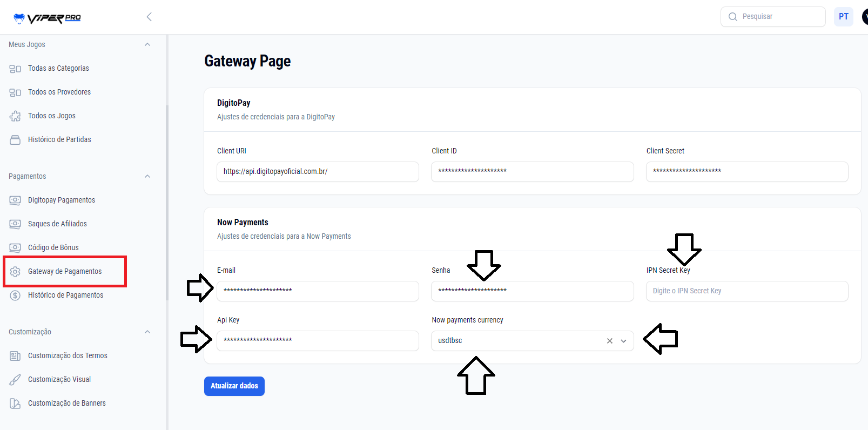This screenshot has height=430, width=868.
Task: Collapse the Meus Jogos section
Action: coord(147,45)
